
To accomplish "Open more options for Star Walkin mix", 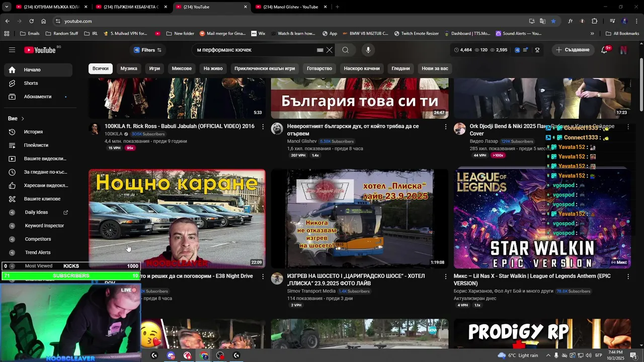I will click(628, 277).
